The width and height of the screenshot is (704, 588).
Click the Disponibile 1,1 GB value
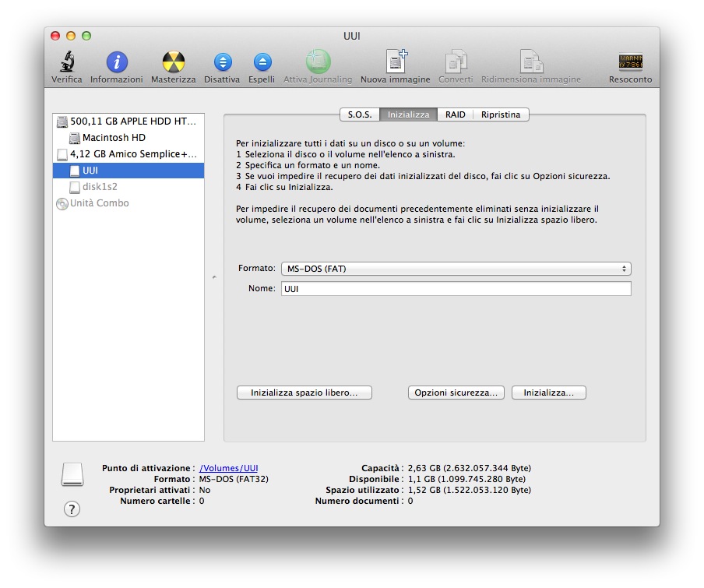tap(466, 479)
